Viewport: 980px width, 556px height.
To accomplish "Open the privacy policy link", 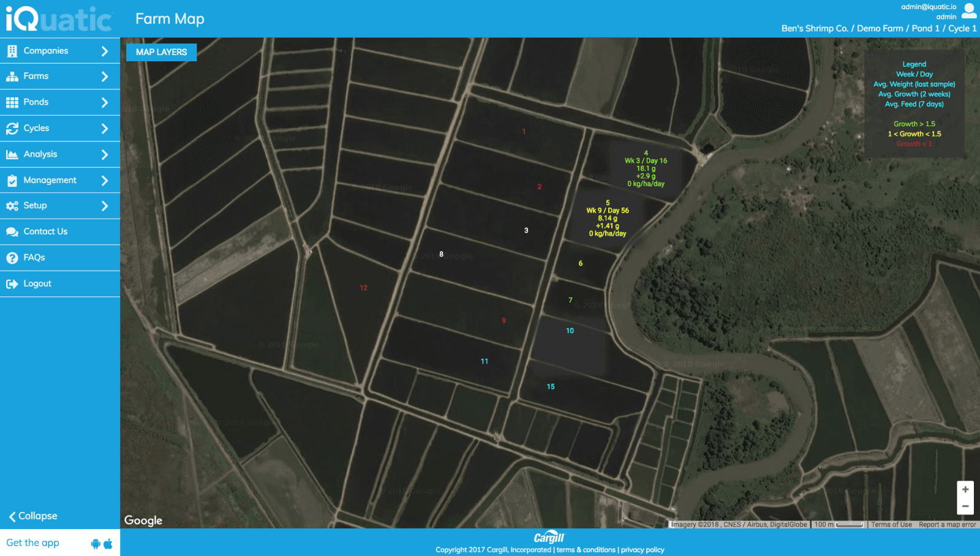I will tap(643, 550).
